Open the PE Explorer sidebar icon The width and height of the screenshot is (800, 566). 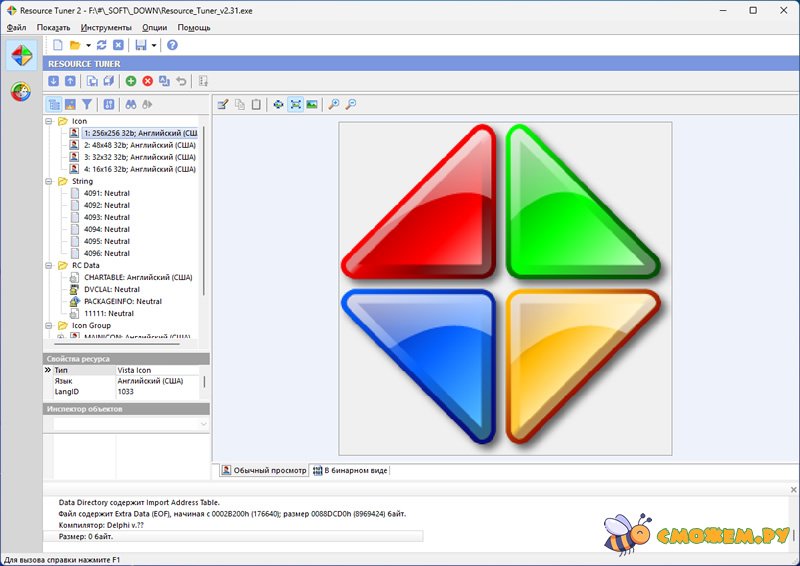(x=20, y=92)
